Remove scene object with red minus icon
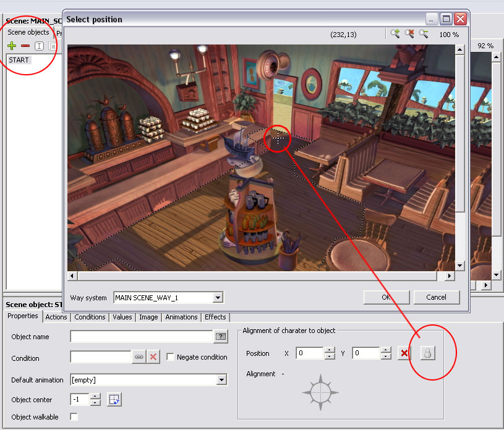Image resolution: width=504 pixels, height=430 pixels. [25, 46]
